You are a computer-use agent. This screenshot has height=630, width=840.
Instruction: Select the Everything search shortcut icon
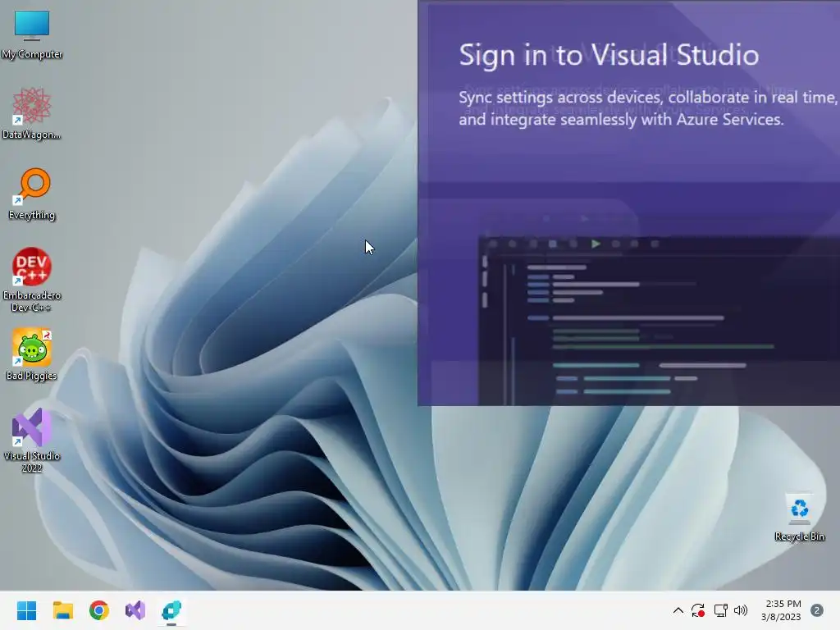32,194
